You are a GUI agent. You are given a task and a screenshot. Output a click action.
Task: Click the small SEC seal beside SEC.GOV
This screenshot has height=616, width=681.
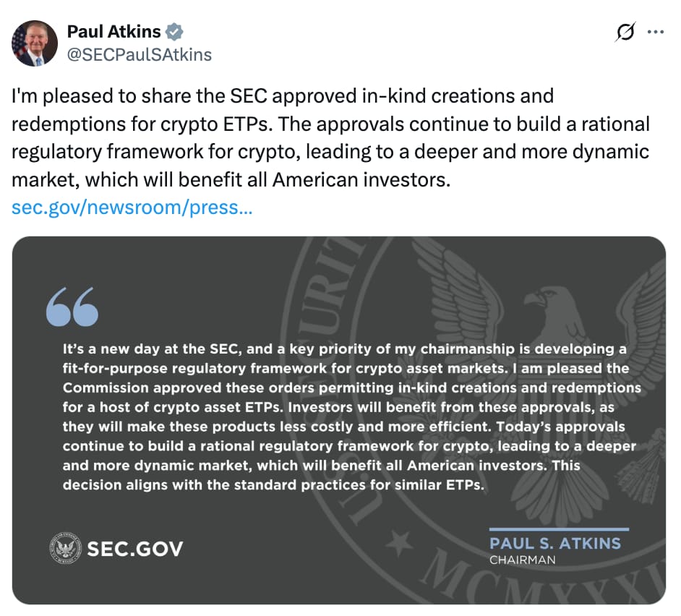[x=66, y=548]
